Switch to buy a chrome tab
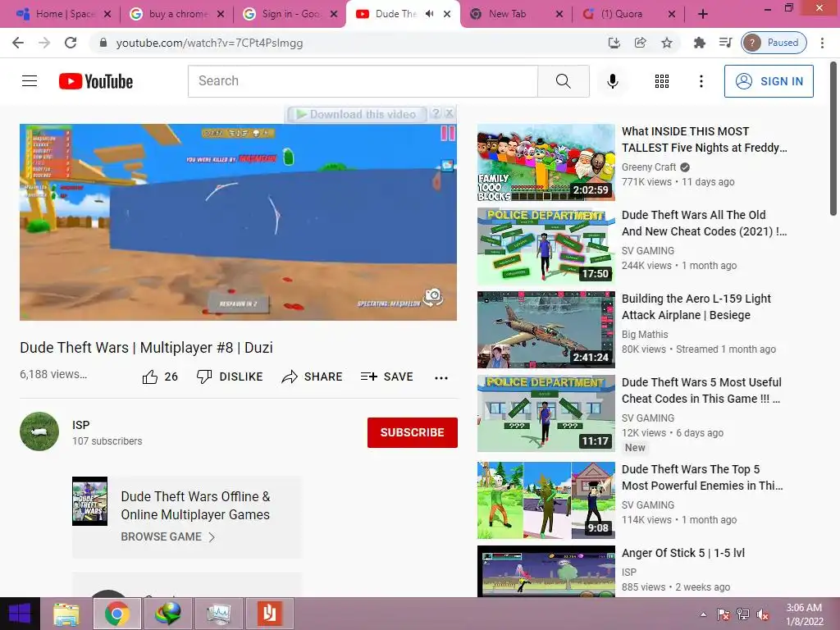This screenshot has width=840, height=630. pyautogui.click(x=177, y=14)
